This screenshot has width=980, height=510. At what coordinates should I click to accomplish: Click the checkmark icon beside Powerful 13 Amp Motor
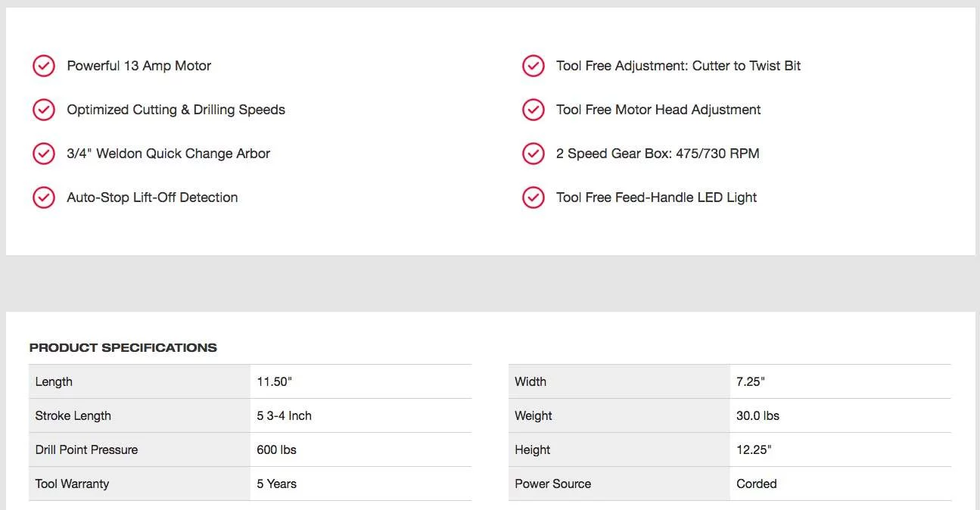(x=44, y=66)
